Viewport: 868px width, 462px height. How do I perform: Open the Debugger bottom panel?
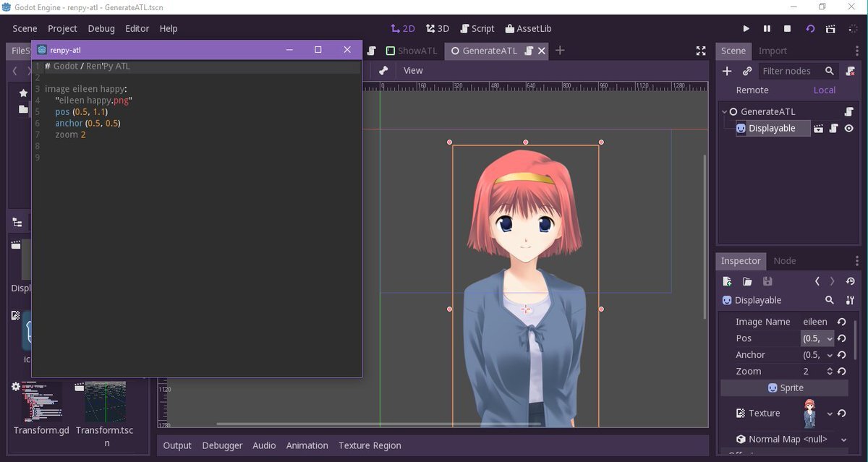pos(222,445)
